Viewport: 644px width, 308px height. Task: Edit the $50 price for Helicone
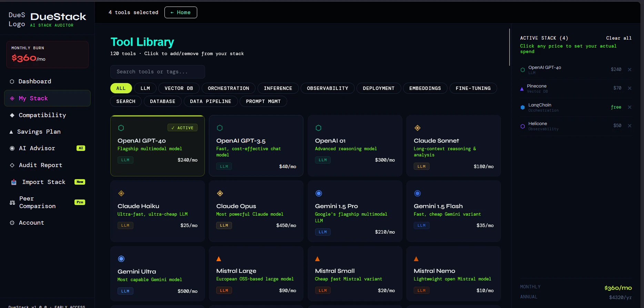pyautogui.click(x=617, y=126)
